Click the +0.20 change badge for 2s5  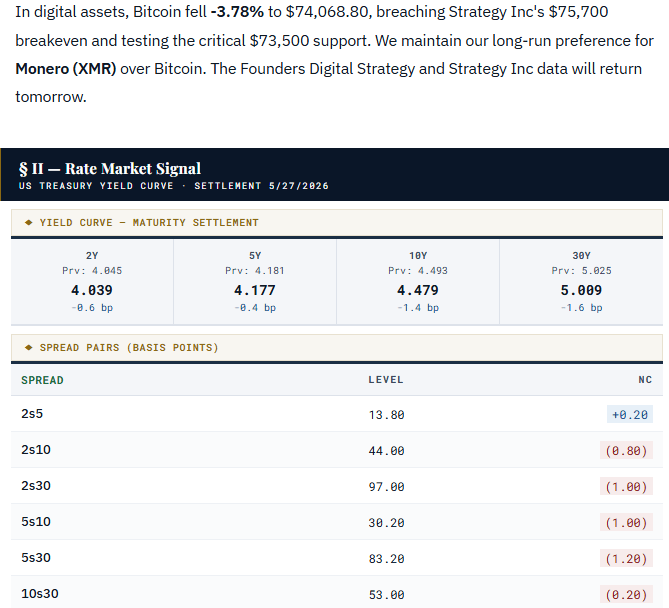click(x=630, y=414)
